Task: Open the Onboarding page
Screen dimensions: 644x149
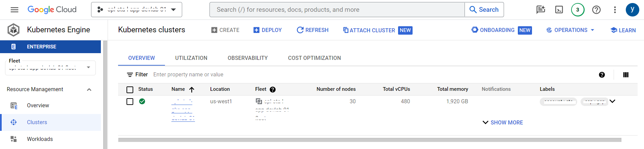Action: click(501, 30)
